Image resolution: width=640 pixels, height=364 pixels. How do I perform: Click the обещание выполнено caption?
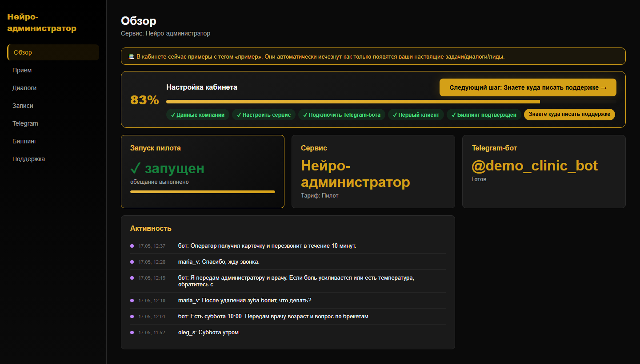[160, 182]
